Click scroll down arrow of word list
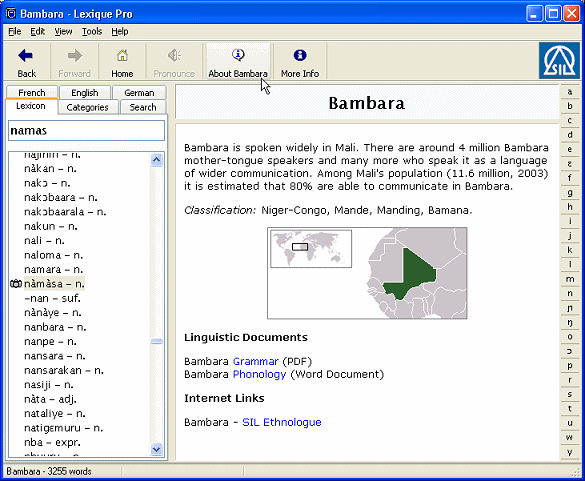This screenshot has height=481, width=585. tap(157, 449)
